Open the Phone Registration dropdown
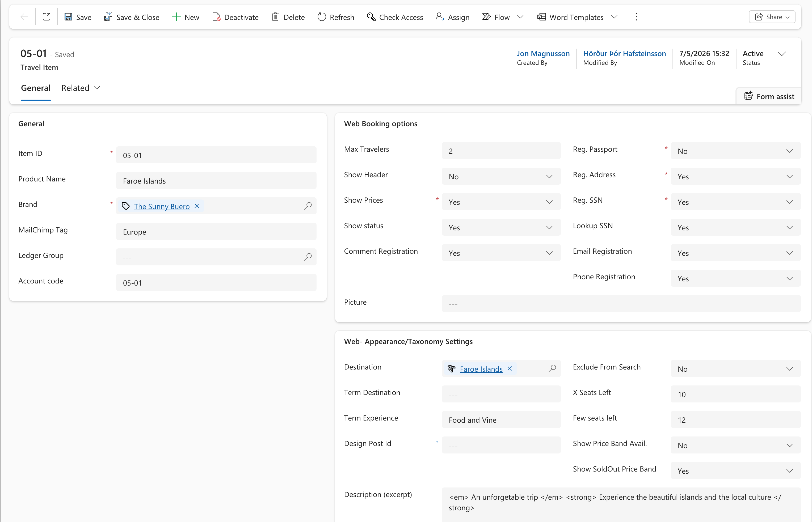 coord(735,279)
